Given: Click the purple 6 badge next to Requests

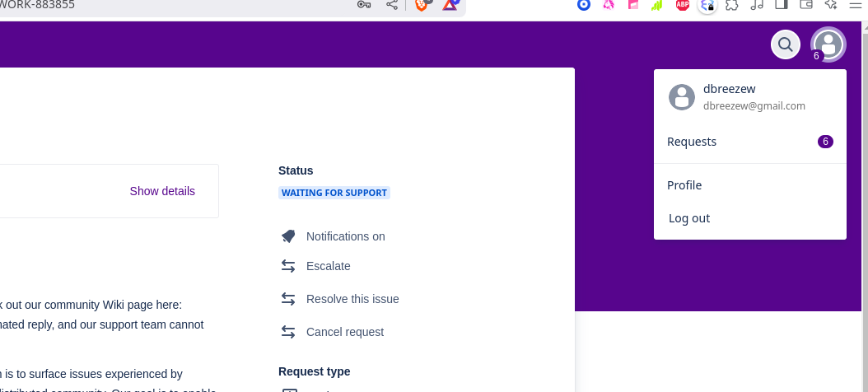Looking at the screenshot, I should tap(825, 142).
